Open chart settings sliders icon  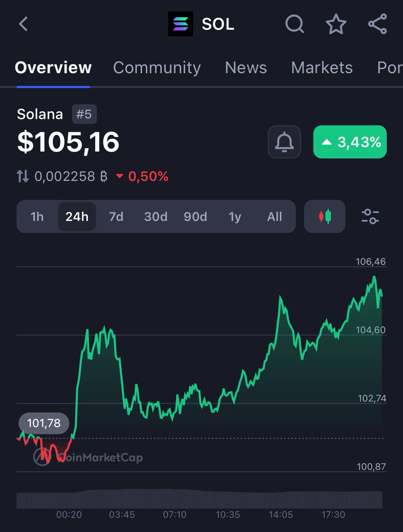(x=370, y=216)
